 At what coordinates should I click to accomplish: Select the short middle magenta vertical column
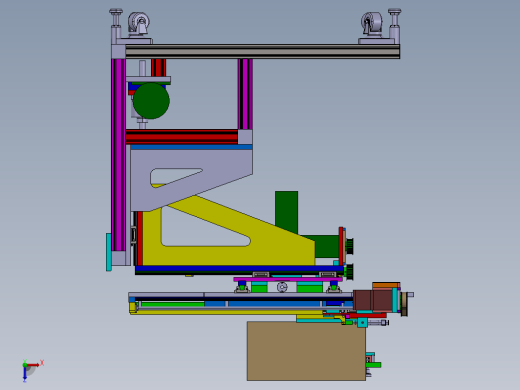click(x=245, y=94)
